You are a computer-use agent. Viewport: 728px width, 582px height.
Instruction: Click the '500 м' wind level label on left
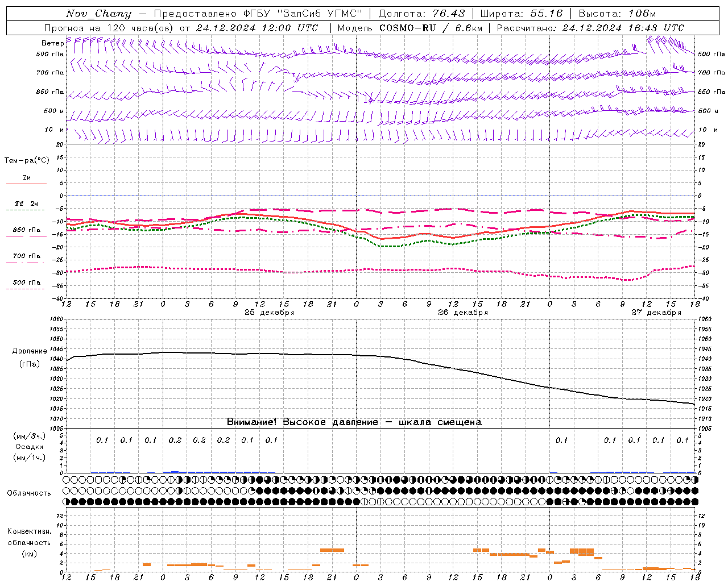coord(54,111)
